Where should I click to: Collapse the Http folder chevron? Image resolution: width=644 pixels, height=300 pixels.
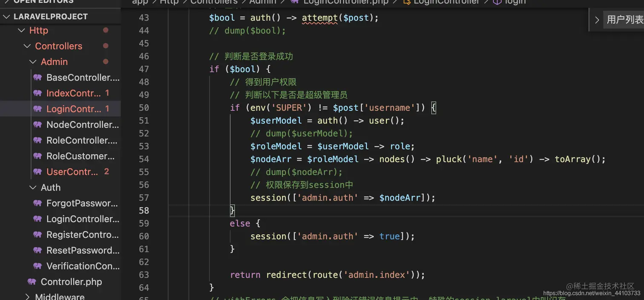(x=21, y=31)
